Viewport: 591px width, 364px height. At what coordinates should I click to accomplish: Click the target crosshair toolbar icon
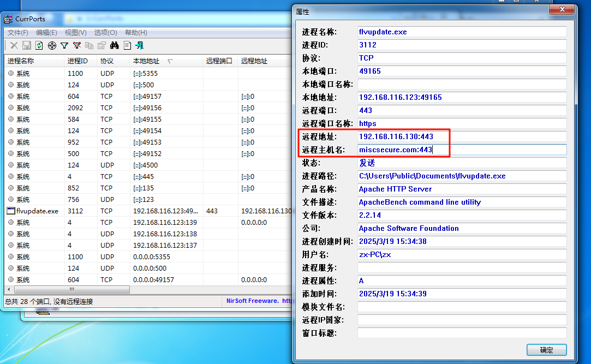(52, 45)
